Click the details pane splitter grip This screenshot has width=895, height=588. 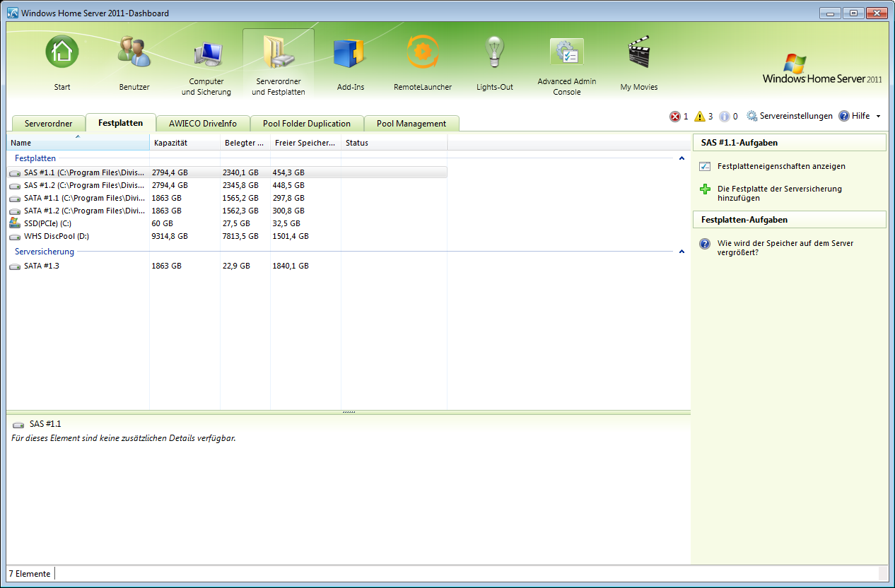pyautogui.click(x=349, y=411)
